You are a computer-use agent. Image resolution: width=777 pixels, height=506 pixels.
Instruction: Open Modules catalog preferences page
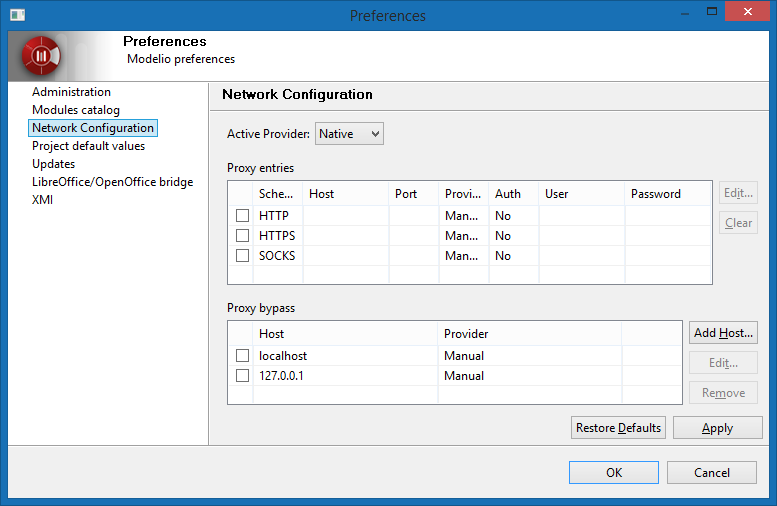click(x=76, y=110)
